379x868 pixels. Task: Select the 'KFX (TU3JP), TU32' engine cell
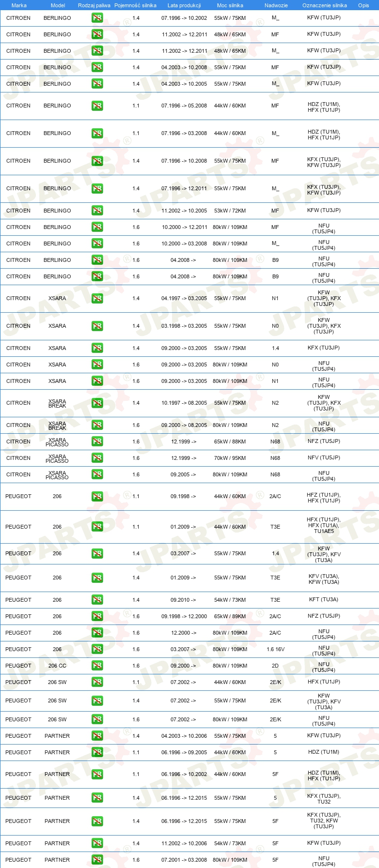coord(324,799)
